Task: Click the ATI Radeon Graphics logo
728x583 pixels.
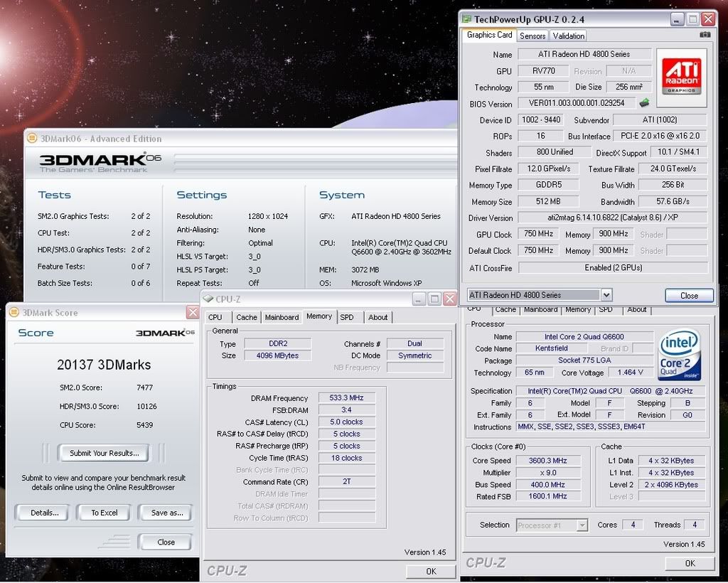Action: (x=681, y=77)
